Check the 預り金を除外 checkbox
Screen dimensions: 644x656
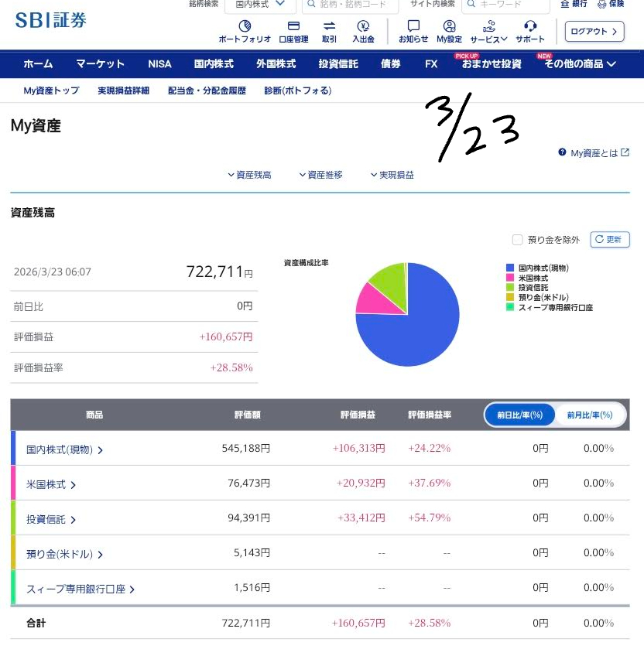[518, 240]
